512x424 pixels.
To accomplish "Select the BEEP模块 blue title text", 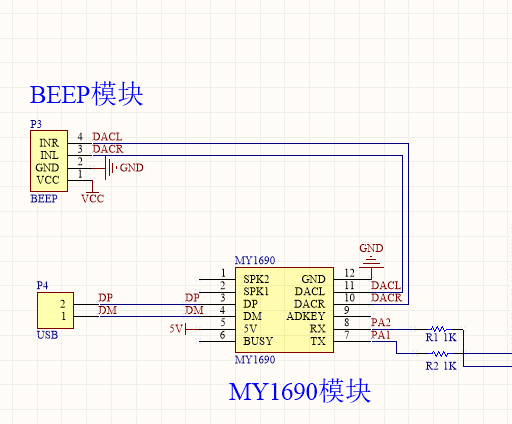I will coord(87,94).
